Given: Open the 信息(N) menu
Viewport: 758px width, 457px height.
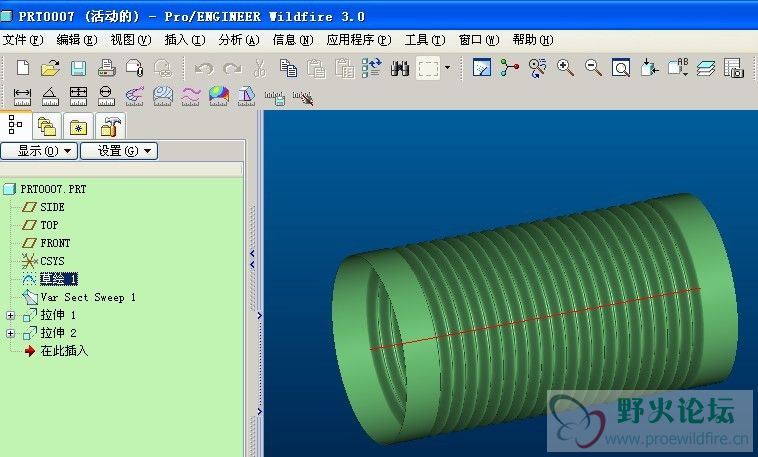Looking at the screenshot, I should coord(292,40).
